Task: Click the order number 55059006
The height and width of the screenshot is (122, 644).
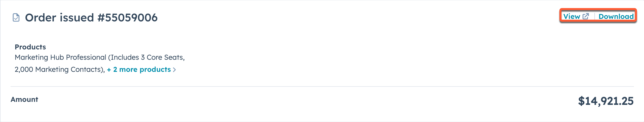Action: pos(131,18)
